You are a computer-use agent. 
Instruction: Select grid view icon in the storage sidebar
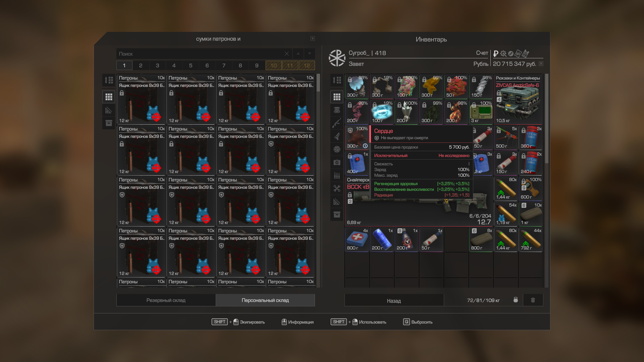click(x=109, y=97)
